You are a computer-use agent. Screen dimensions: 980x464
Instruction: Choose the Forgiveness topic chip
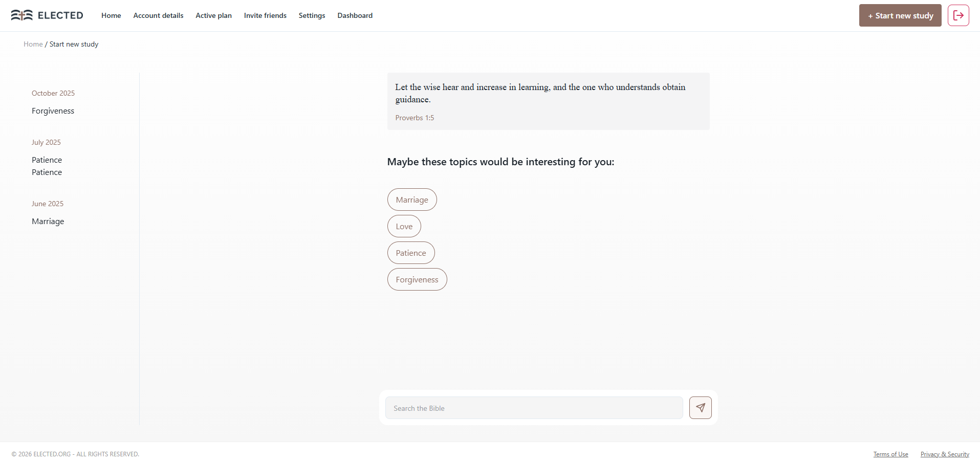coord(417,279)
